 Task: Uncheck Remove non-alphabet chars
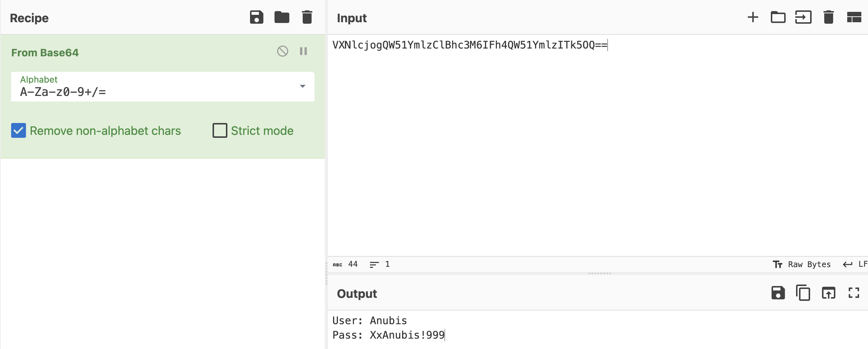19,130
